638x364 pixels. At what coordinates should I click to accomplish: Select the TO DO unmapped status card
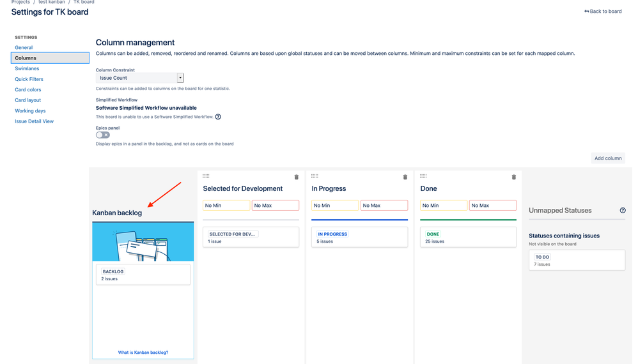[x=577, y=261]
